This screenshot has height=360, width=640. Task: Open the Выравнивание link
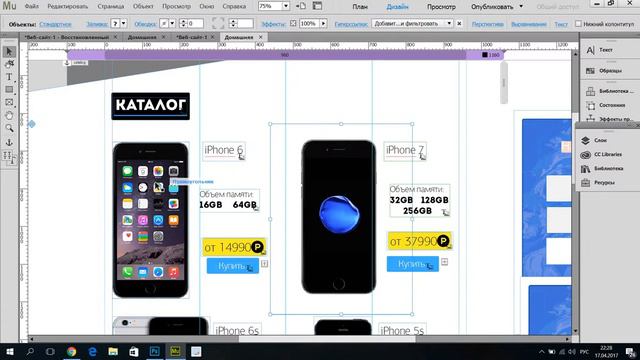click(x=529, y=24)
